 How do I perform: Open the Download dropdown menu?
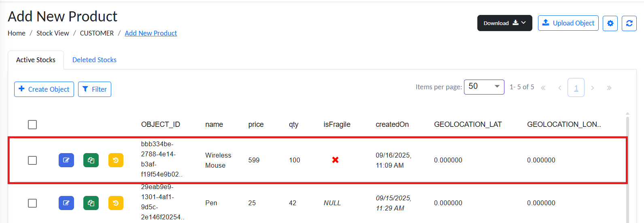(504, 23)
